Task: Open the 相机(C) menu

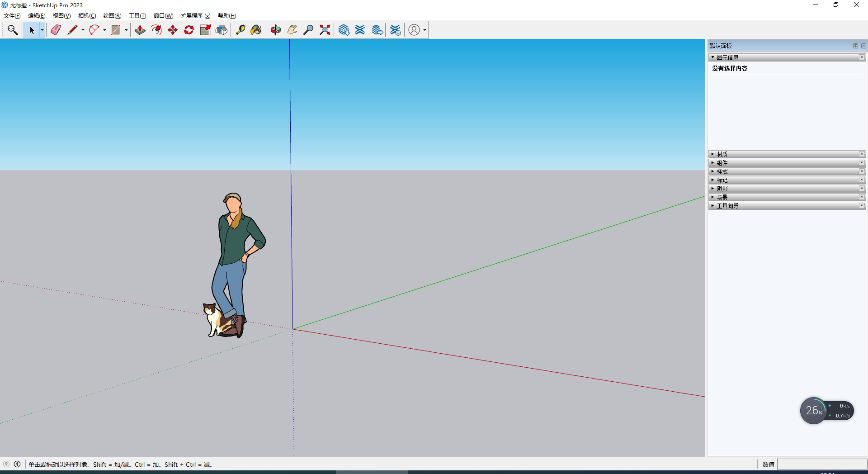Action: tap(87, 16)
